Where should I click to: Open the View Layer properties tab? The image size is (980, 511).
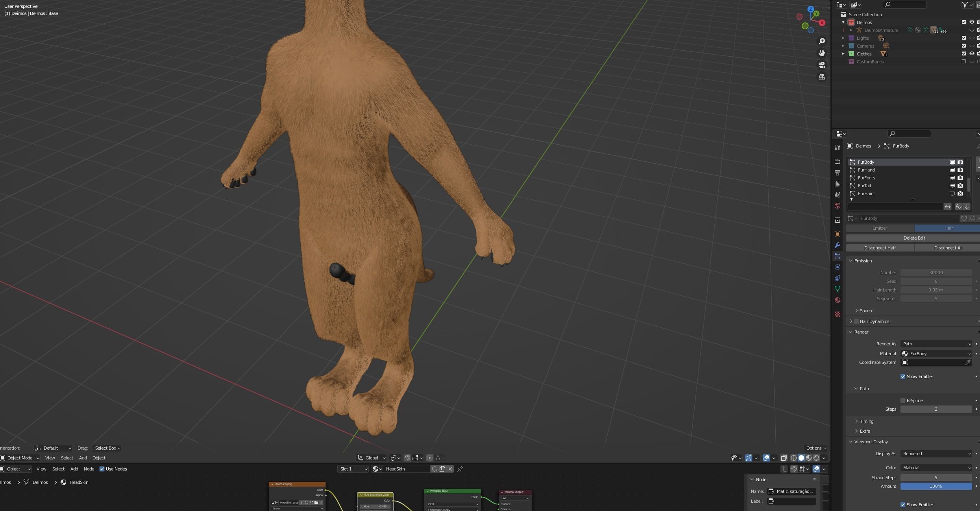[x=837, y=184]
